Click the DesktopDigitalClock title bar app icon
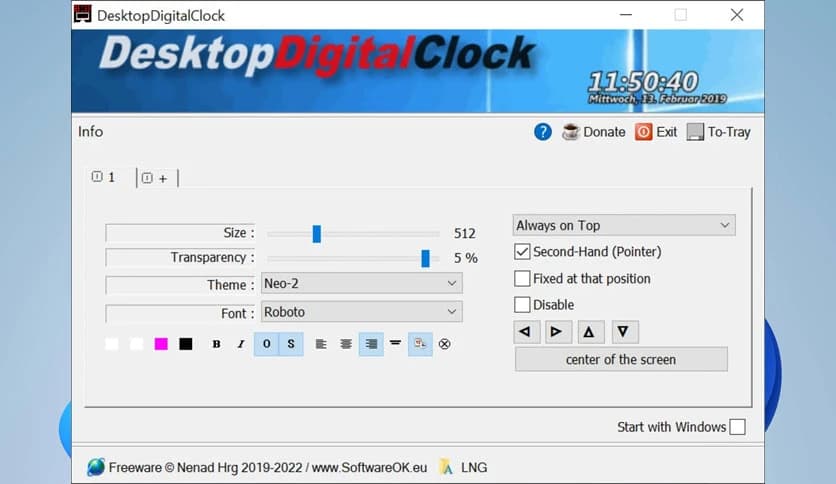Screen dimensions: 836x484 pos(83,14)
